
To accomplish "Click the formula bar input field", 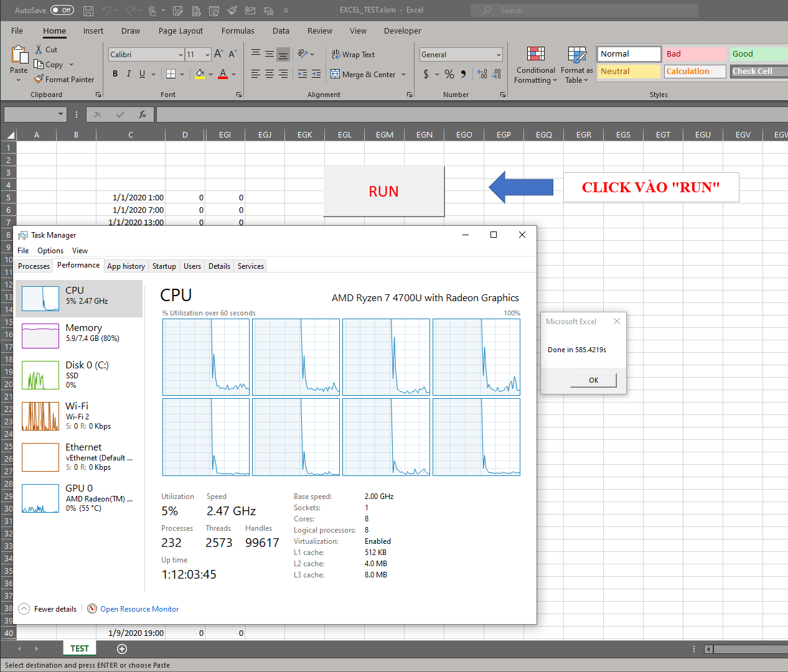I will coord(472,114).
